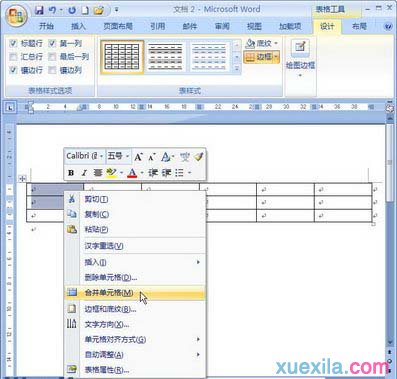Screen dimensions: 397x379
Task: Open 审阅 ribbon tab
Action: click(x=222, y=26)
